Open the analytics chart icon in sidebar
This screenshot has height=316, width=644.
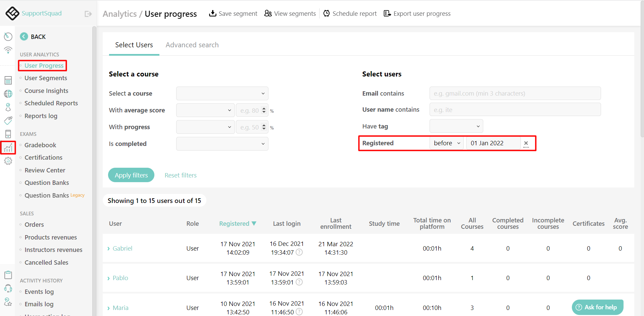pyautogui.click(x=8, y=147)
